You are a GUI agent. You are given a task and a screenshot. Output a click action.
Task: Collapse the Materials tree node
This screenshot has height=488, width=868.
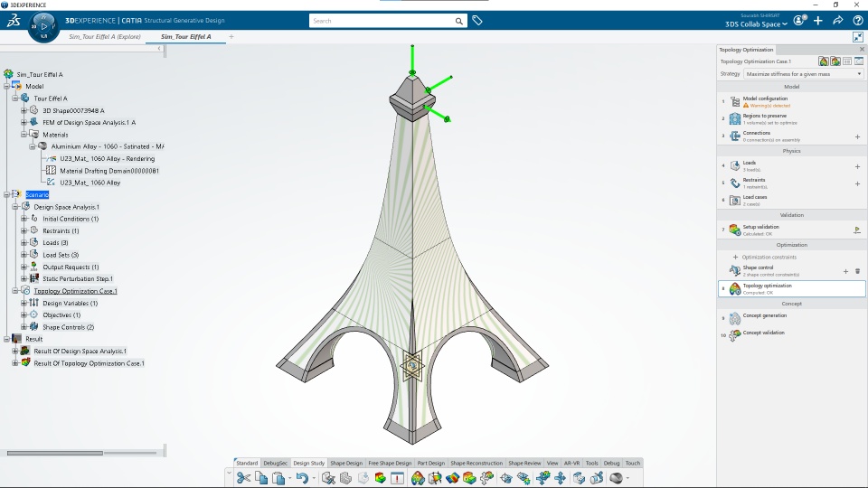(24, 135)
